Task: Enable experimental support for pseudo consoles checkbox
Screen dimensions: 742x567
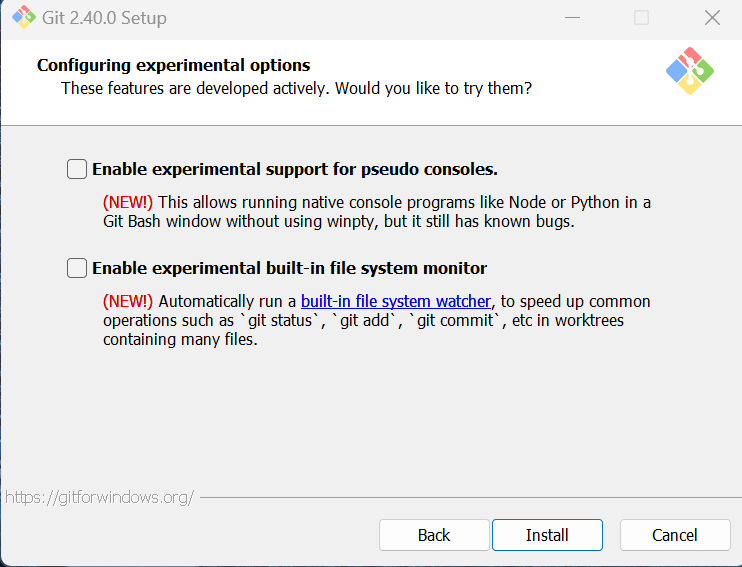Action: click(x=77, y=169)
